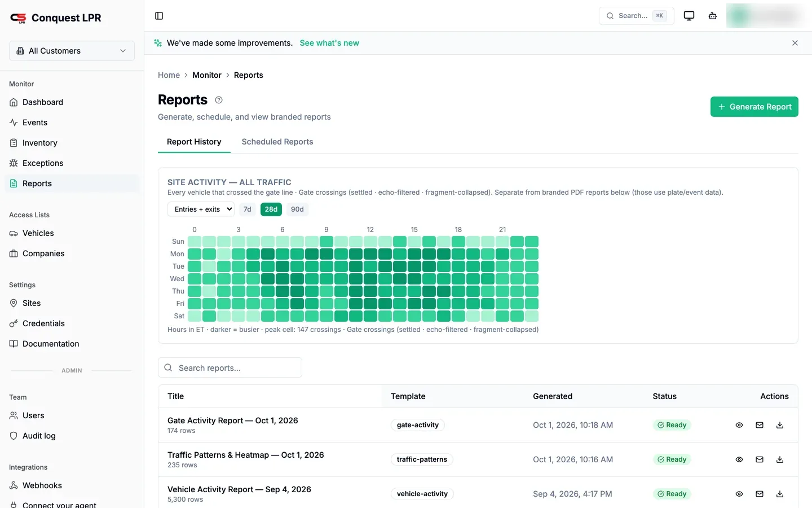
Task: Go to Home breadcrumb
Action: pos(169,75)
